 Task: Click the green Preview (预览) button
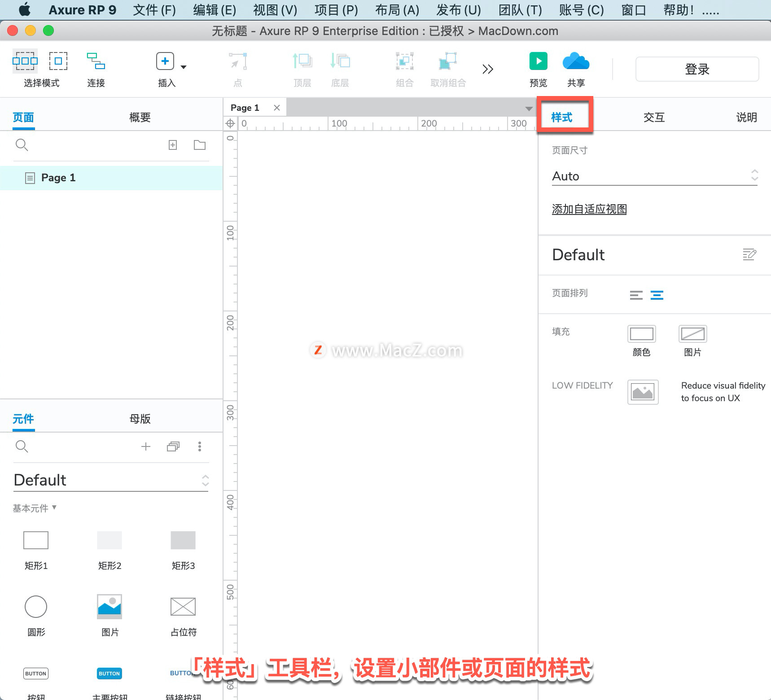click(539, 61)
